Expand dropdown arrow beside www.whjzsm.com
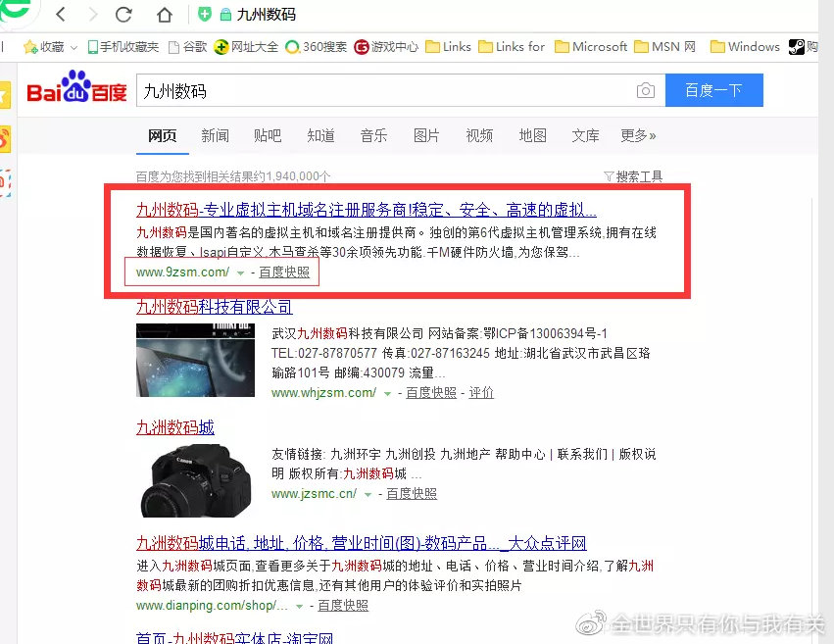Screen dimensions: 834x644 pyautogui.click(x=387, y=393)
